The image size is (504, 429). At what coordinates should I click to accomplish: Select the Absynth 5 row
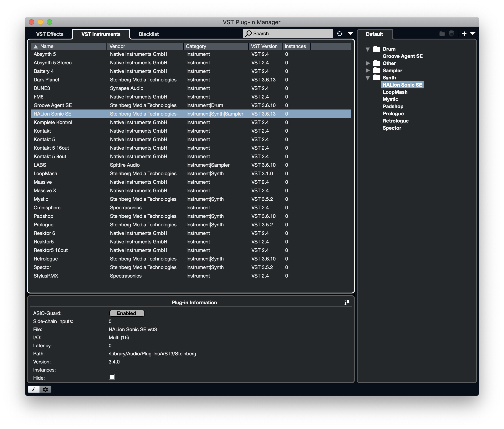(191, 54)
